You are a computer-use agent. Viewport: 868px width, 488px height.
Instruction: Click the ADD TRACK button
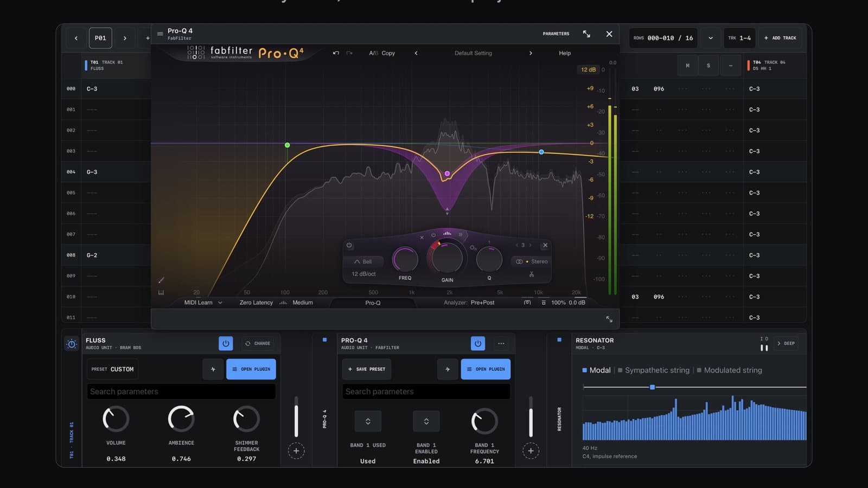(x=780, y=38)
